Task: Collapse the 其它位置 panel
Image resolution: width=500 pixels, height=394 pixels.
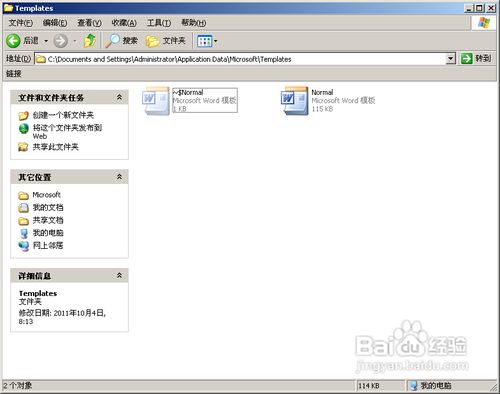Action: click(x=119, y=177)
